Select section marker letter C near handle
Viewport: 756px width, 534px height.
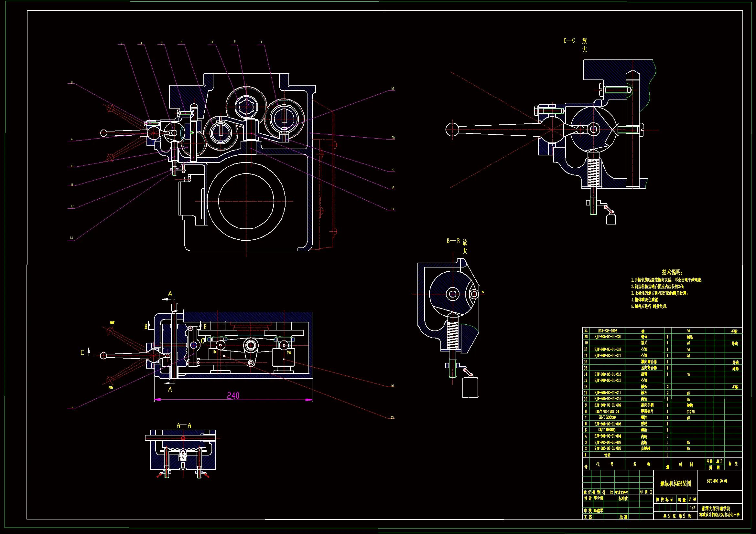click(x=82, y=353)
